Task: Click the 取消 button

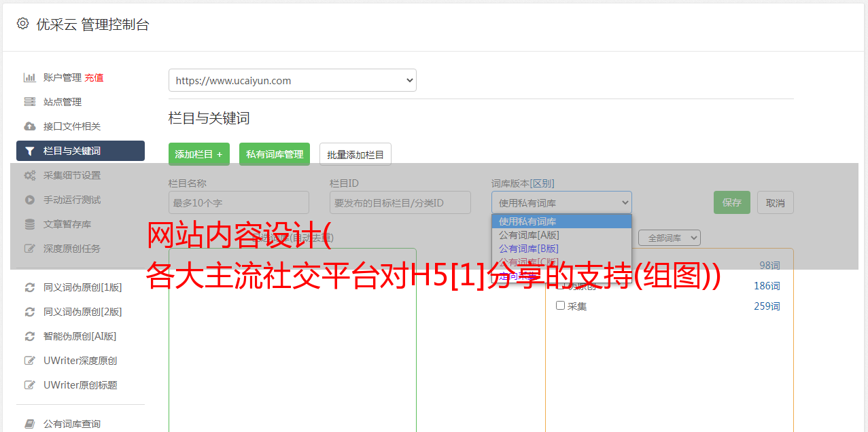Action: click(776, 202)
